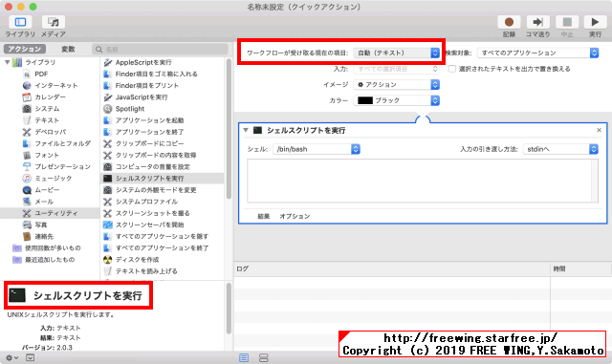Collapse the ライブラリ tree triangle
Image resolution: width=612 pixels, height=364 pixels.
[7, 62]
